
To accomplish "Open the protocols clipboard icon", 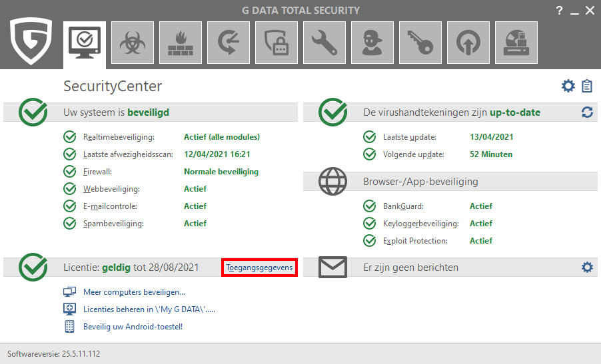I will (587, 86).
